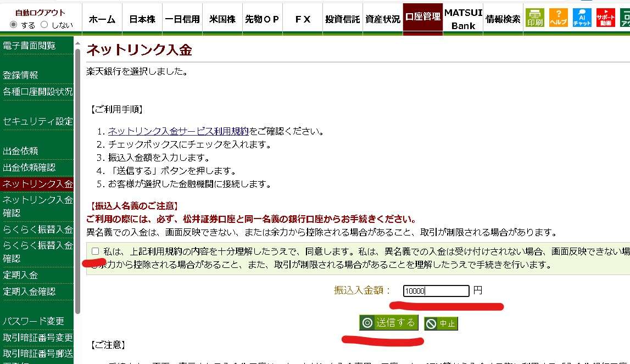Screen dimensions: 630x364
Task: Open the 一日信用 tab
Action: pos(182,19)
